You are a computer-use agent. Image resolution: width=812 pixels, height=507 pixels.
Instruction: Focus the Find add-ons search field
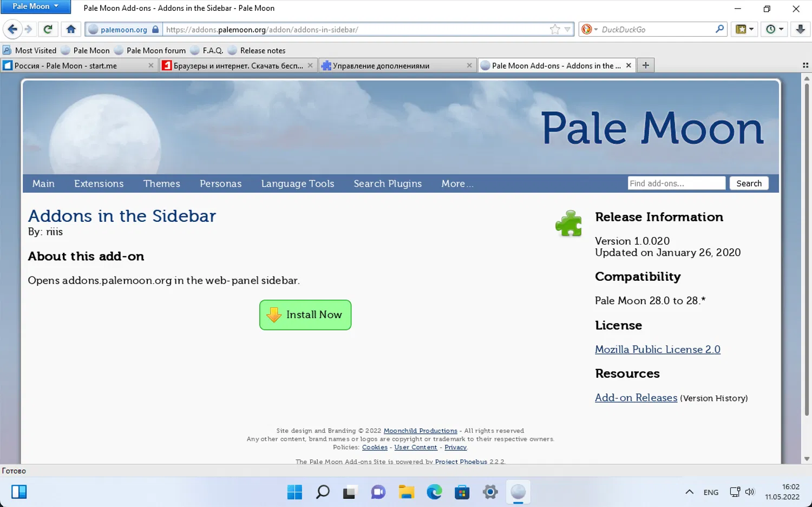677,183
